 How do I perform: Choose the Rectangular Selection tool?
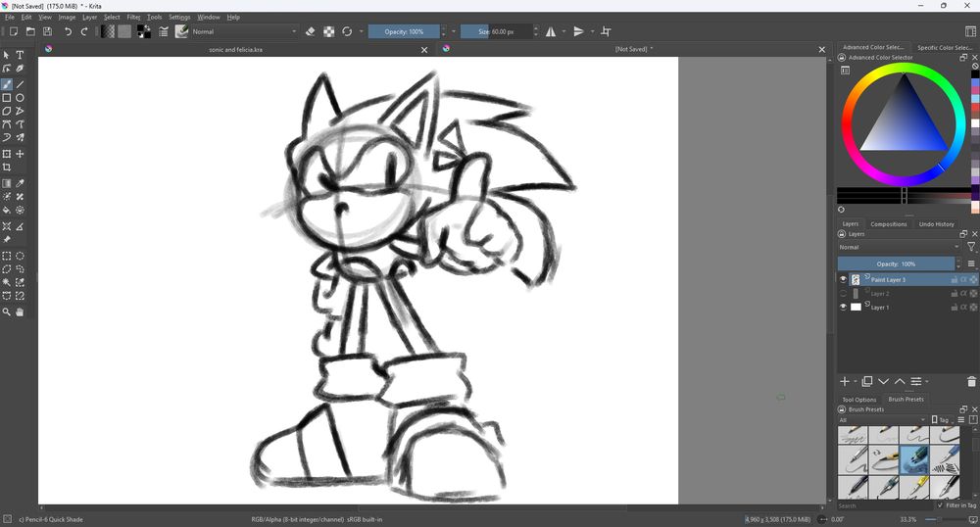[7, 256]
